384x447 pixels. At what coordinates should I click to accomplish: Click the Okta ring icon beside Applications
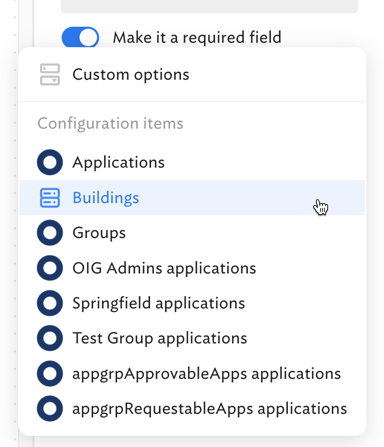click(50, 162)
